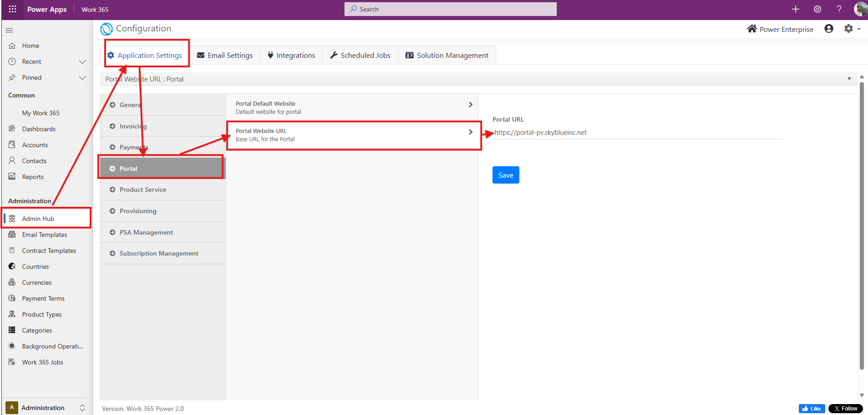
Task: Expand Portal Default Website chevron
Action: (x=471, y=104)
